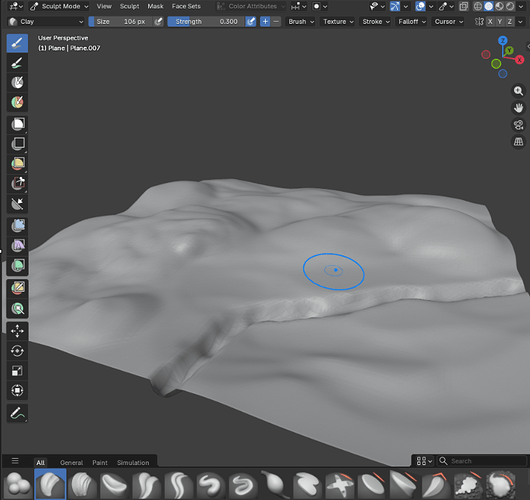Viewport: 530px width, 500px height.
Task: Click the hand pan view gizmo
Action: click(518, 108)
